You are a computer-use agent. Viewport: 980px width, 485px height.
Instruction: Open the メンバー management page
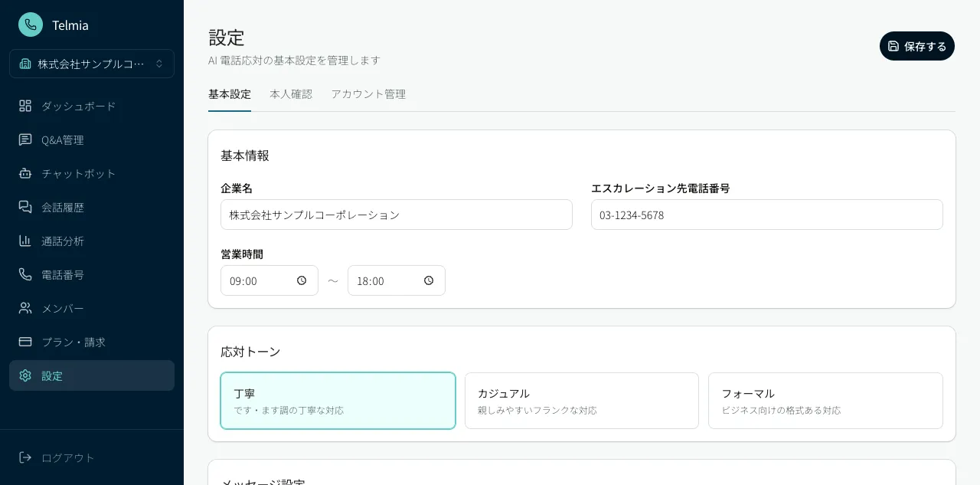point(63,308)
